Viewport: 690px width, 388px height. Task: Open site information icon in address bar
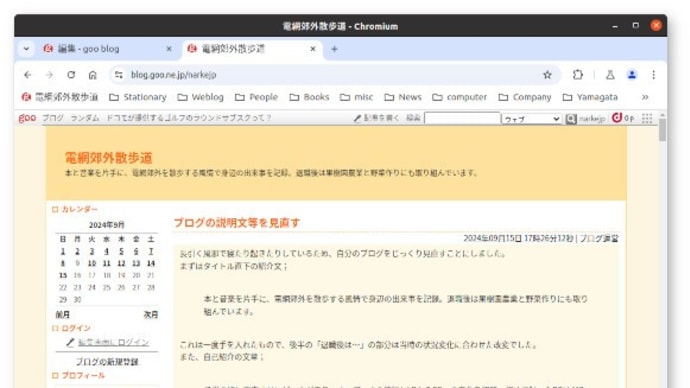click(x=119, y=75)
